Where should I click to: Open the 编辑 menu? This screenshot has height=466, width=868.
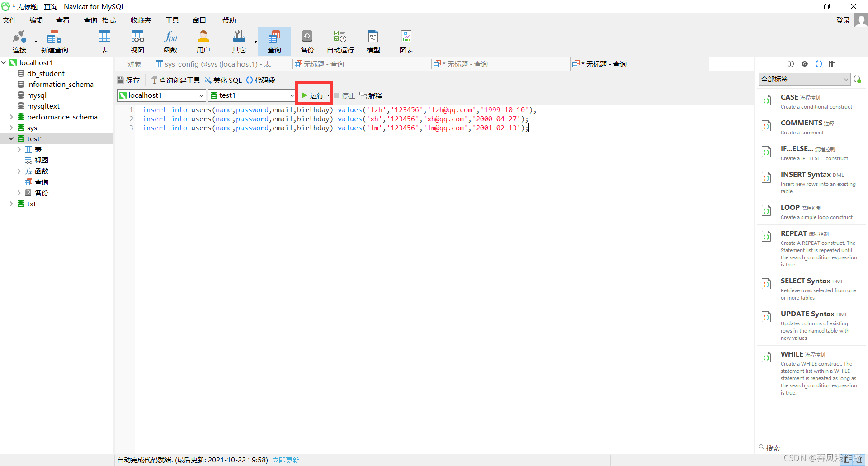coord(36,20)
